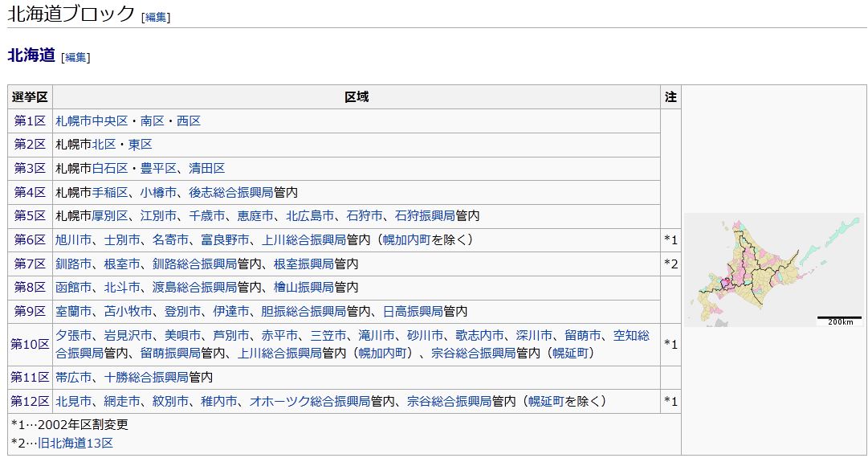Open the 北海道 subheading link
This screenshot has height=458, width=868.
tap(31, 55)
